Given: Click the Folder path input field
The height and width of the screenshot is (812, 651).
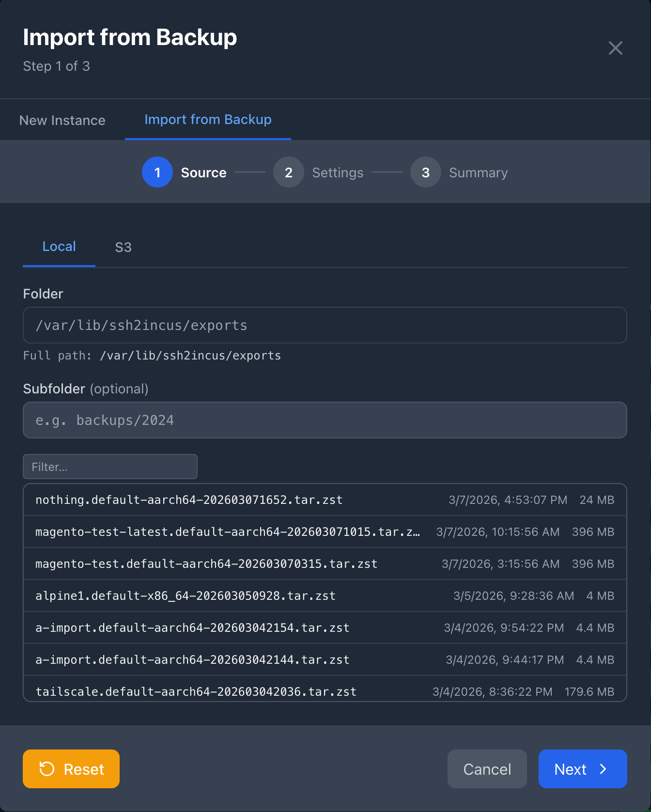Looking at the screenshot, I should point(325,325).
